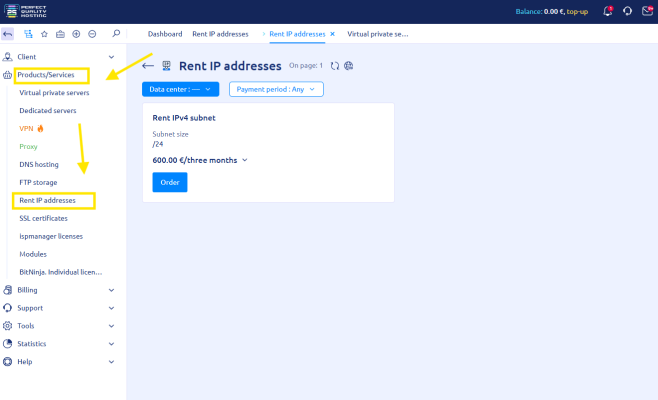Select DNS hosting in the sidebar

(39, 164)
